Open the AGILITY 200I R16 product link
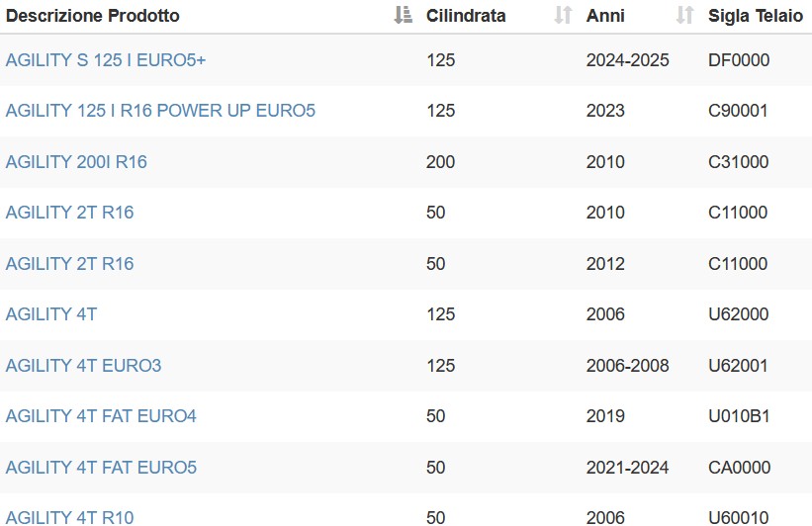The width and height of the screenshot is (812, 526). [76, 161]
